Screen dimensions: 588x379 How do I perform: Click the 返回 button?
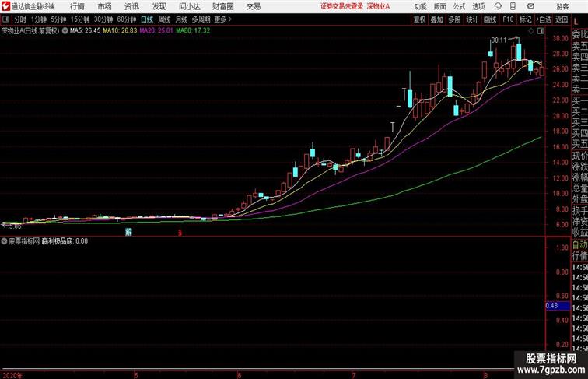(x=562, y=19)
